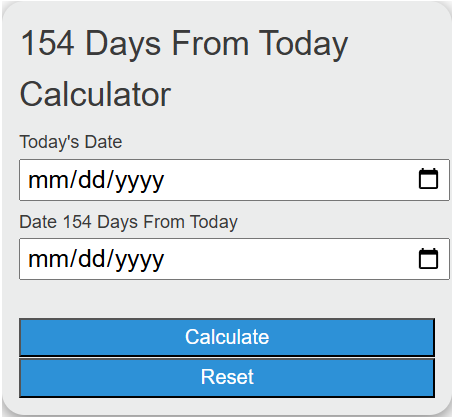Click the Calculate button

[x=227, y=337]
